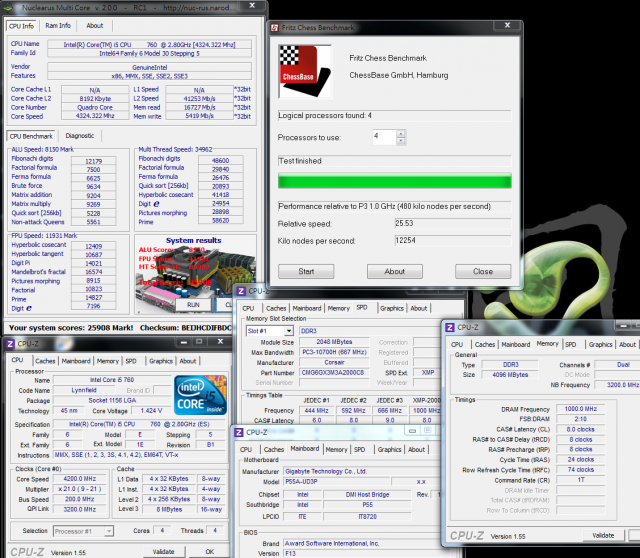Image resolution: width=640 pixels, height=558 pixels.
Task: Select the CPU Benchmark tab in Nuclearus
Action: pos(31,136)
